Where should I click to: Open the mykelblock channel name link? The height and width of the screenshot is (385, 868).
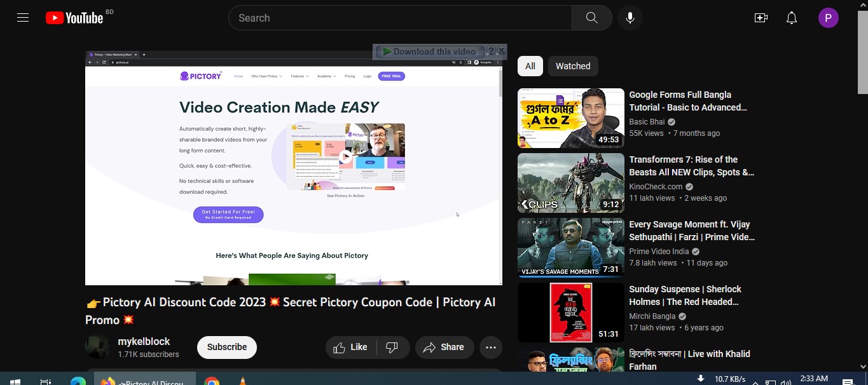click(144, 341)
